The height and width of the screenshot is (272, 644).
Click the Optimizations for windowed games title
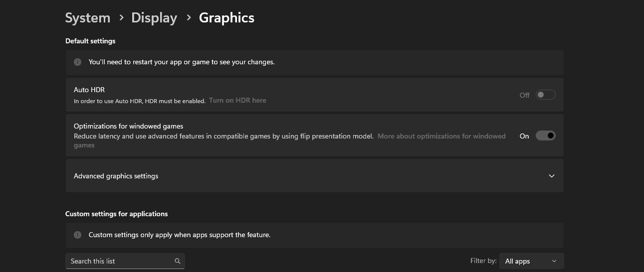129,126
